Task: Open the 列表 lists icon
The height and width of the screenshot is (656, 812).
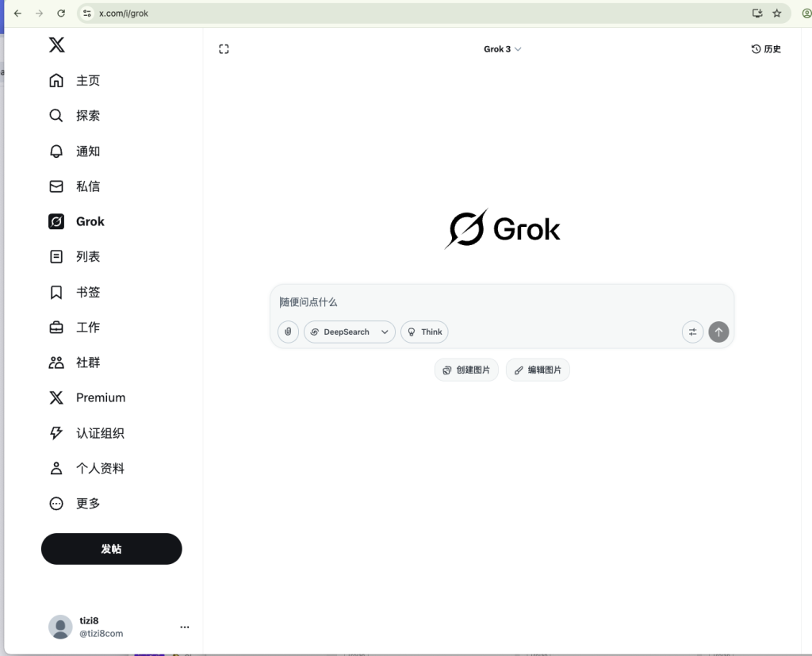Action: 56,256
